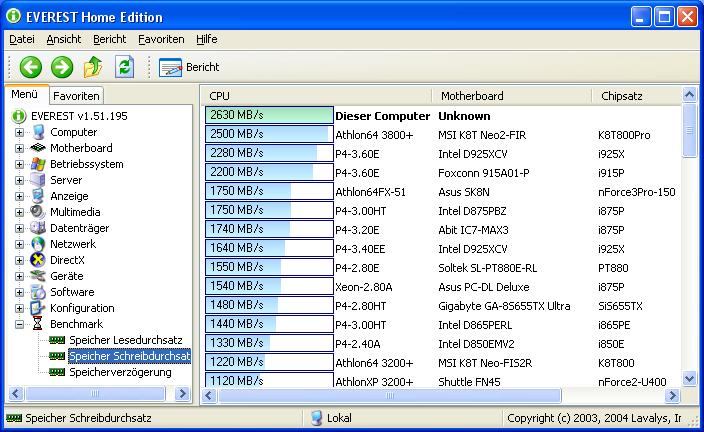Expand the DirectX tree node
The width and height of the screenshot is (704, 432).
[19, 260]
